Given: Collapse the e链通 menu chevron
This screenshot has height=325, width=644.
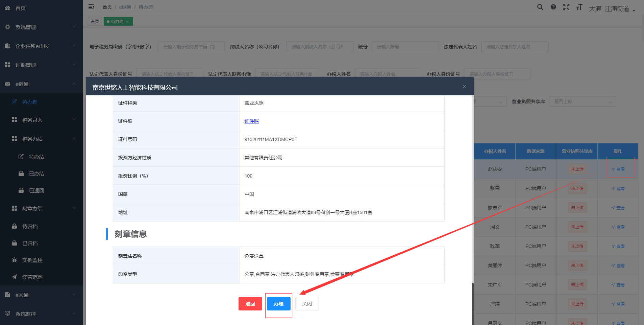Looking at the screenshot, I should (74, 84).
